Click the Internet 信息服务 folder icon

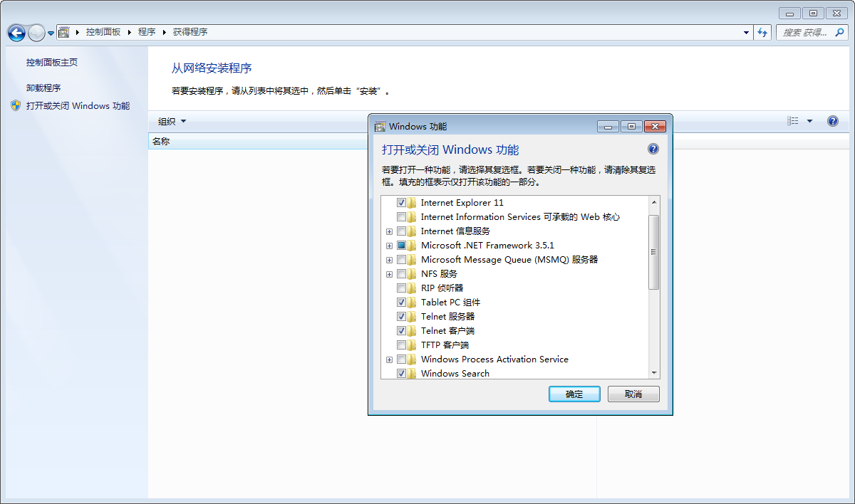(x=413, y=231)
